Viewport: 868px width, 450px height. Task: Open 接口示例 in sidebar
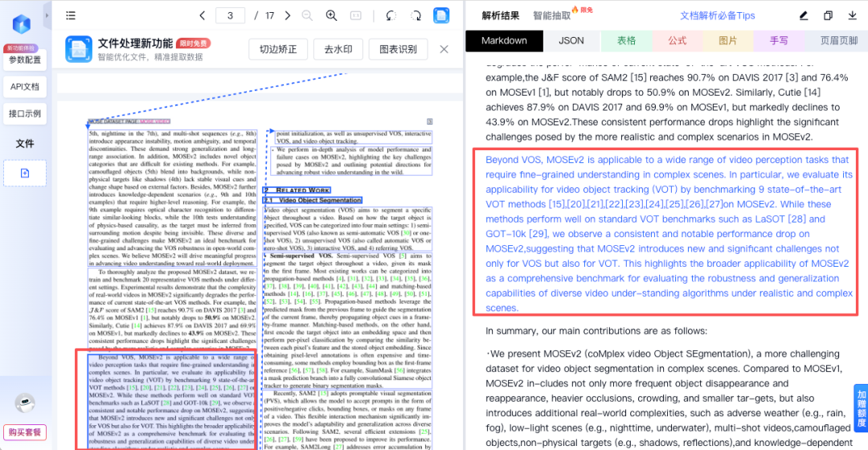[25, 114]
